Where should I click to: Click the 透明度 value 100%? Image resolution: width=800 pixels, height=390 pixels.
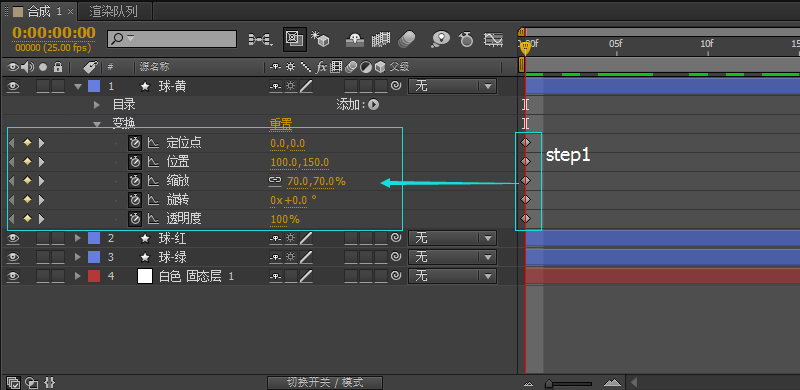[x=285, y=220]
